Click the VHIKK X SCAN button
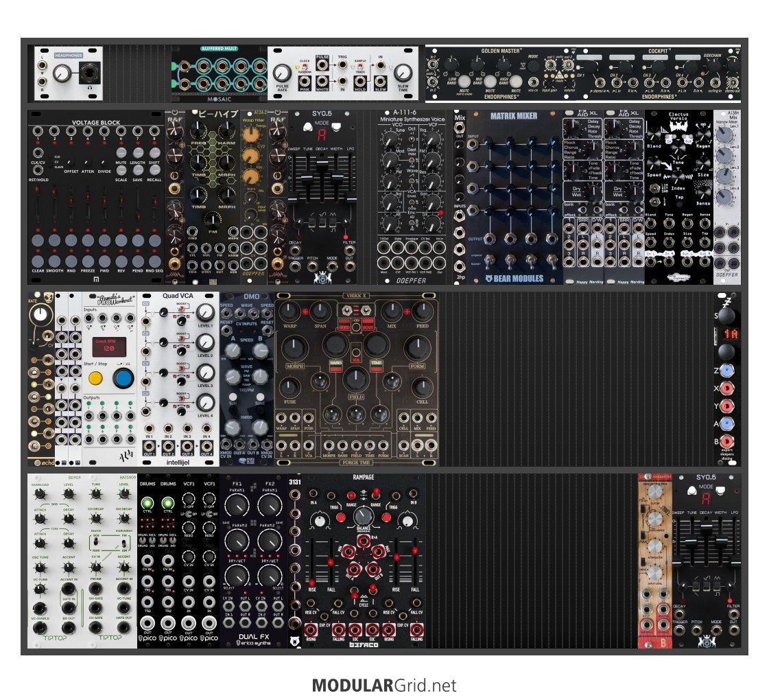 point(368,324)
